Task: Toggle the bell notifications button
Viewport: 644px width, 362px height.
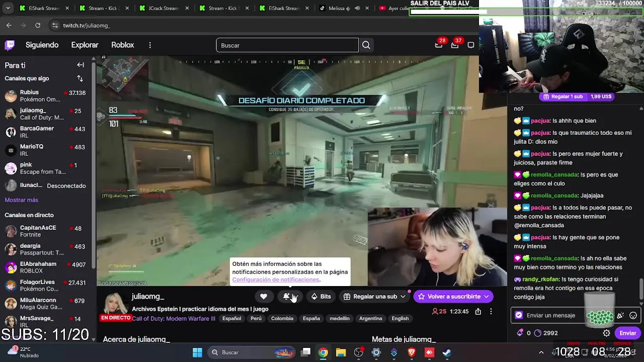Action: pos(291,297)
